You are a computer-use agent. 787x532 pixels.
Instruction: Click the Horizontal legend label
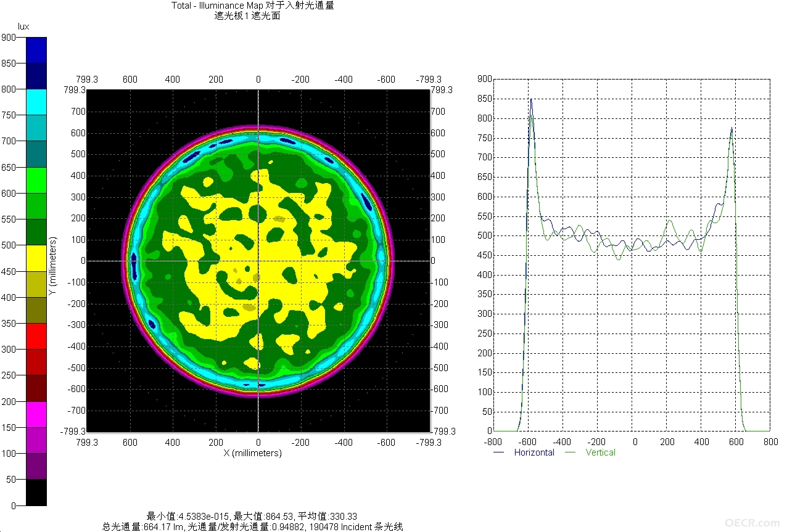pos(534,452)
